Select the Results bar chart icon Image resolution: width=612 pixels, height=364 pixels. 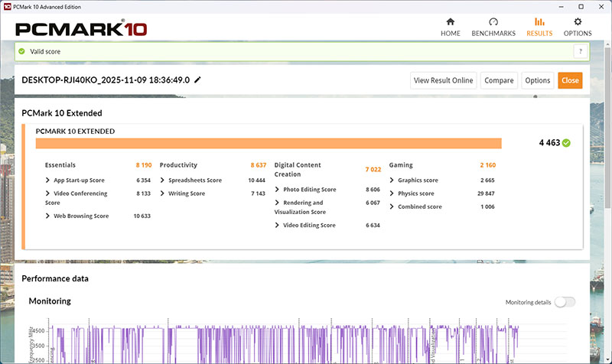point(539,22)
